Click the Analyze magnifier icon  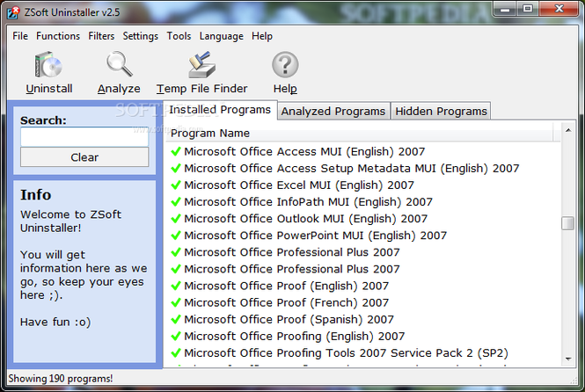point(119,67)
